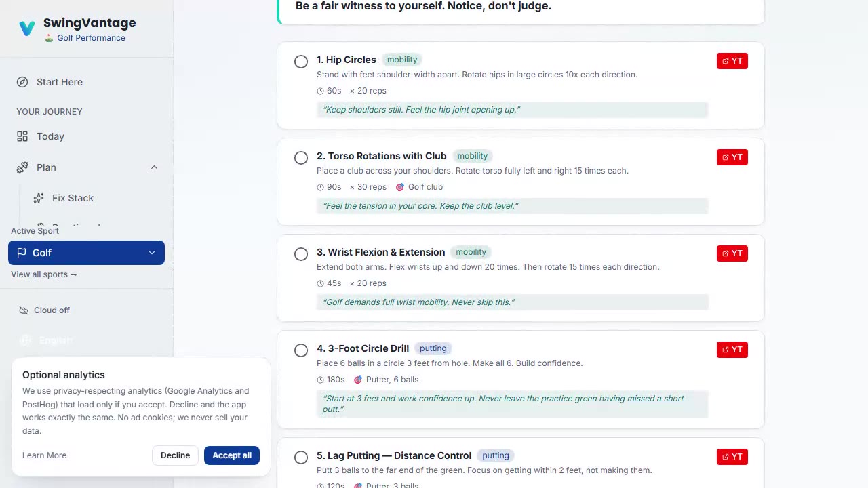Click the '2. Torso Rotations with Club' title
The width and height of the screenshot is (868, 488).
pos(382,156)
